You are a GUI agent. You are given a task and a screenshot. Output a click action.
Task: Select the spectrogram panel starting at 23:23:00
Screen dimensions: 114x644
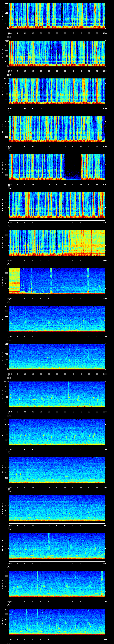57,356
